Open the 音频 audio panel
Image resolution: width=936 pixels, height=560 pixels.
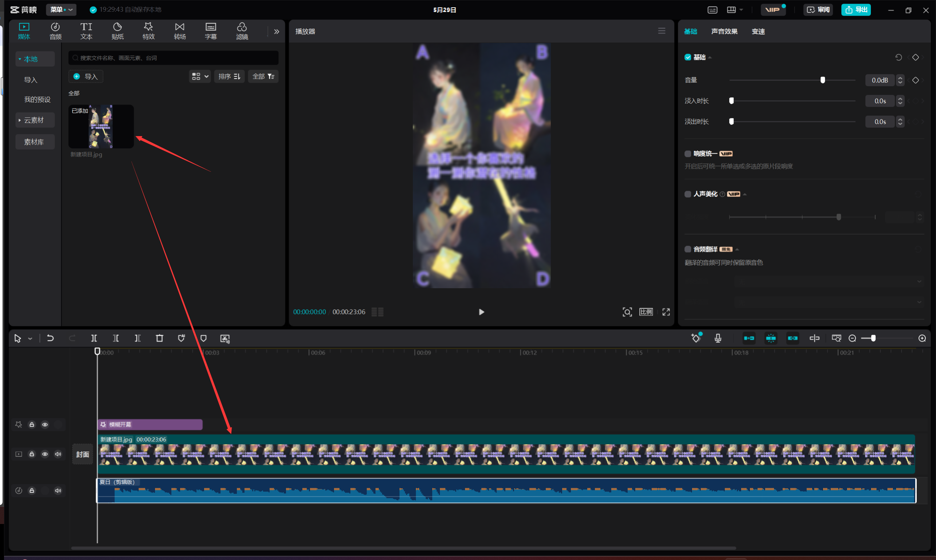pyautogui.click(x=55, y=31)
